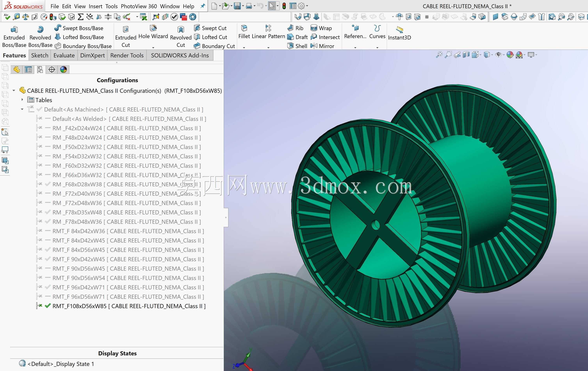This screenshot has width=588, height=371.
Task: Click the Extruded Boss/Base tool
Action: (14, 37)
